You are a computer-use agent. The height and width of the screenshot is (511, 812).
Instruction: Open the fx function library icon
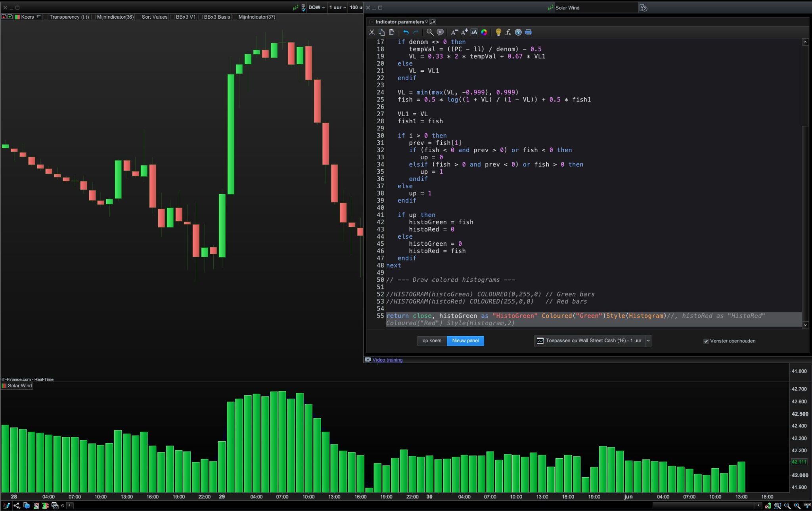tap(508, 33)
